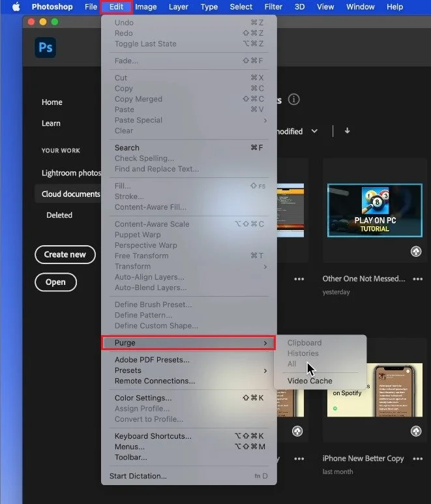Open the sort-by modified dropdown chevron

click(x=314, y=131)
